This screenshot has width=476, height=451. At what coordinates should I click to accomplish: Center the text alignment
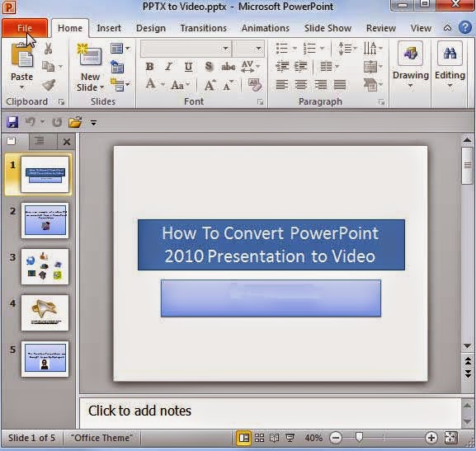pyautogui.click(x=301, y=85)
